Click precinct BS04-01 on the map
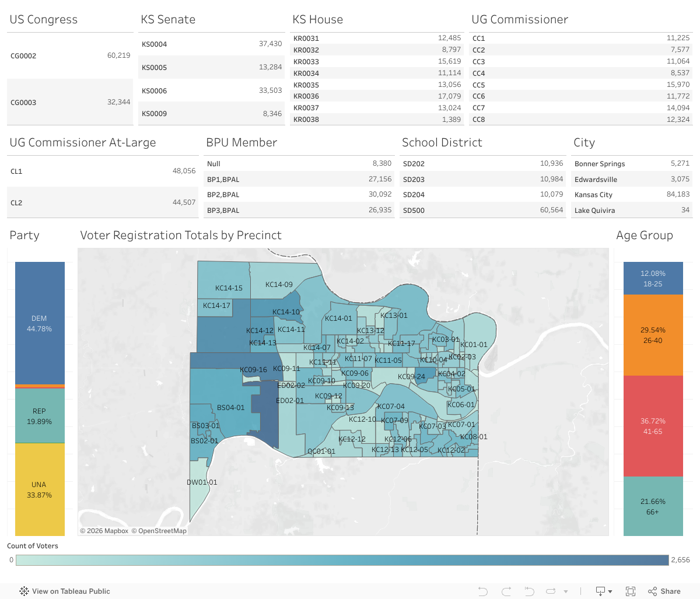 pyautogui.click(x=230, y=408)
